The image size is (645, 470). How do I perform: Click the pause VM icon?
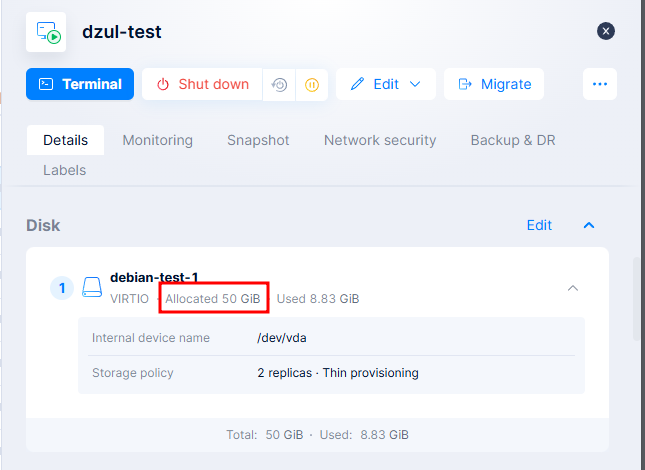pyautogui.click(x=311, y=85)
